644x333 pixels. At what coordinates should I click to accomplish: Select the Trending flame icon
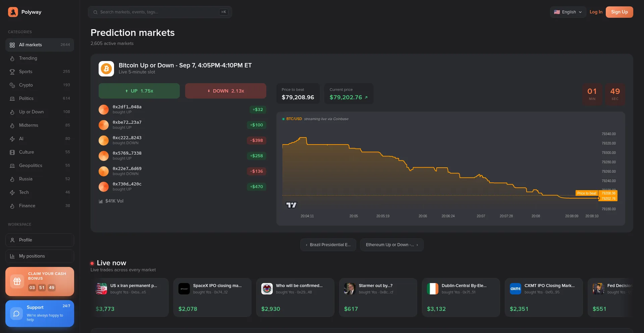coord(12,58)
